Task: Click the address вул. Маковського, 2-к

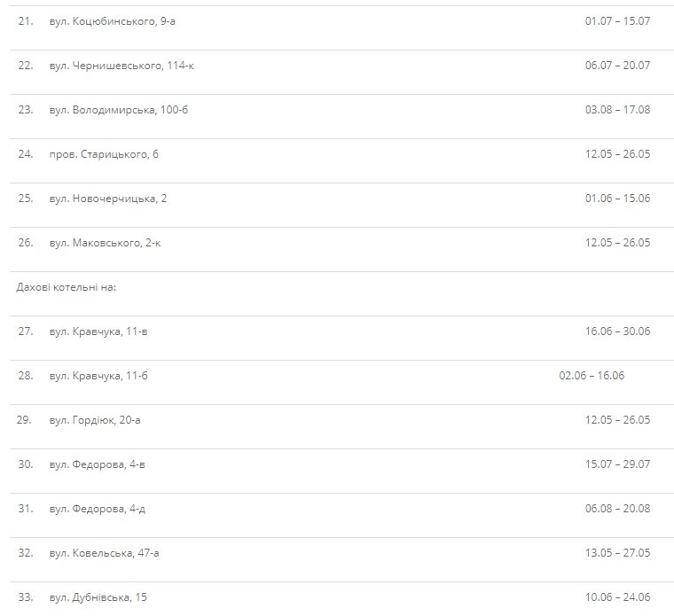Action: coord(106,243)
